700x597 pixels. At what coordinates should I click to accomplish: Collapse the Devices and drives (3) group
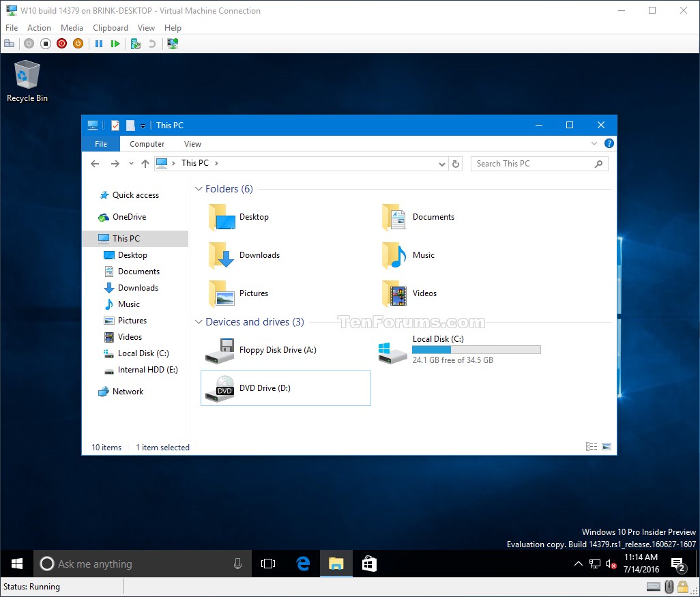[x=199, y=322]
